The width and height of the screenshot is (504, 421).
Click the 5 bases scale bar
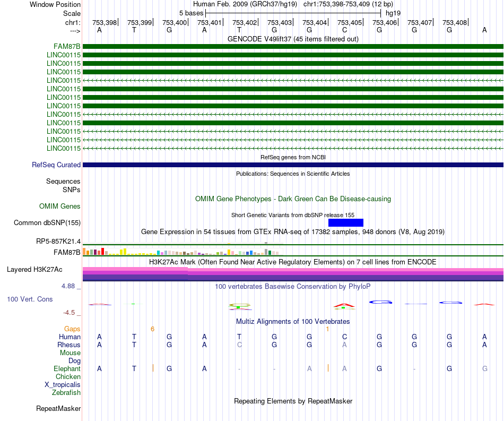pos(293,13)
